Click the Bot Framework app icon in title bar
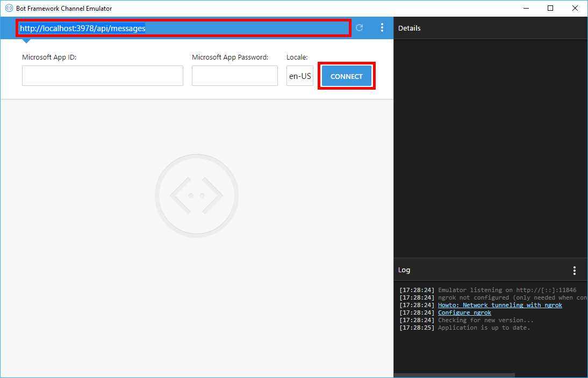 click(x=9, y=8)
